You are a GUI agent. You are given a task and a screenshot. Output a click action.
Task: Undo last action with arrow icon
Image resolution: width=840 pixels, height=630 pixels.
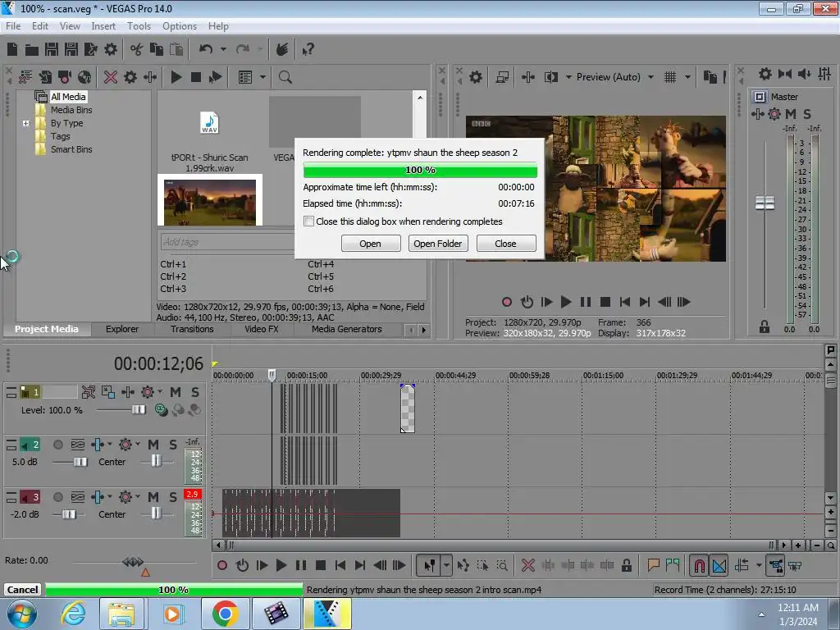(x=206, y=49)
